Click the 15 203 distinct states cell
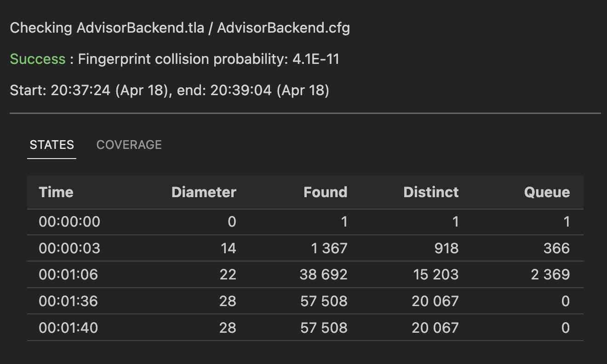 [x=433, y=275]
